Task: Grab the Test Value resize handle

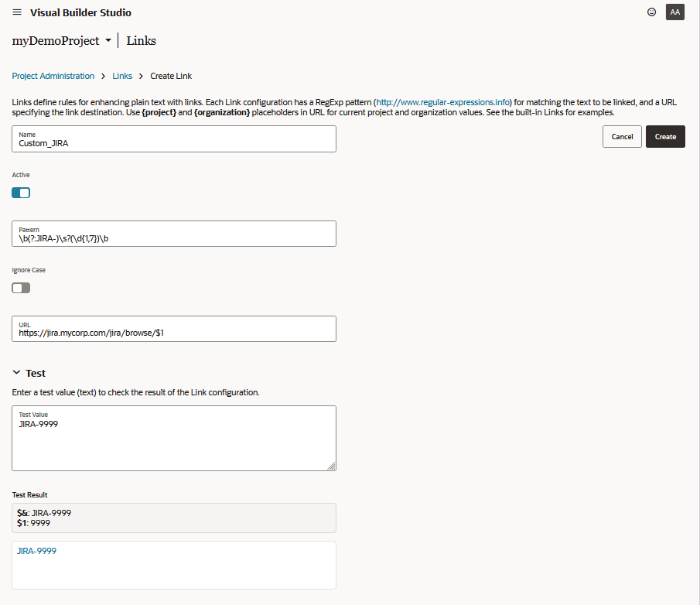Action: coord(331,466)
